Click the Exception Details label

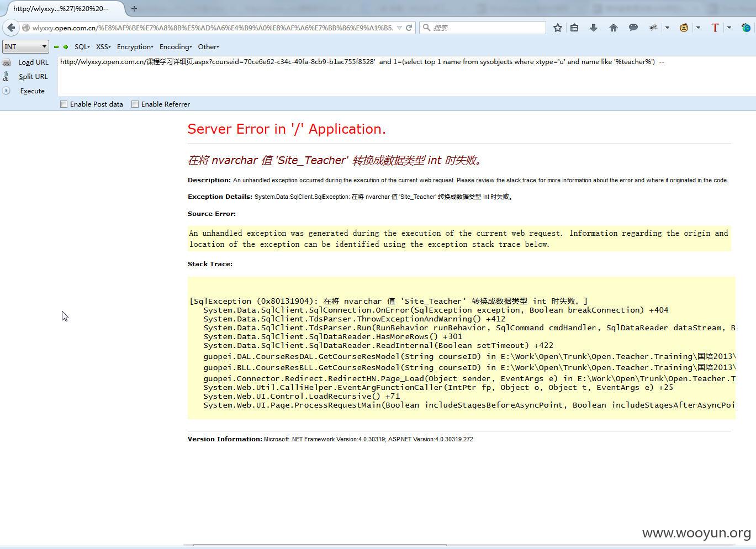[x=220, y=197]
